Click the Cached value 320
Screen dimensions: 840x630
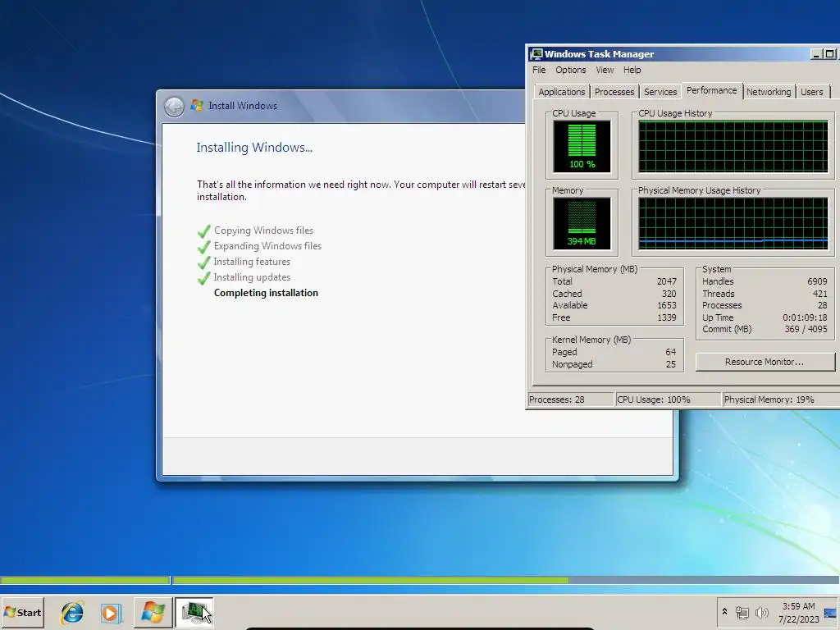[x=669, y=294]
